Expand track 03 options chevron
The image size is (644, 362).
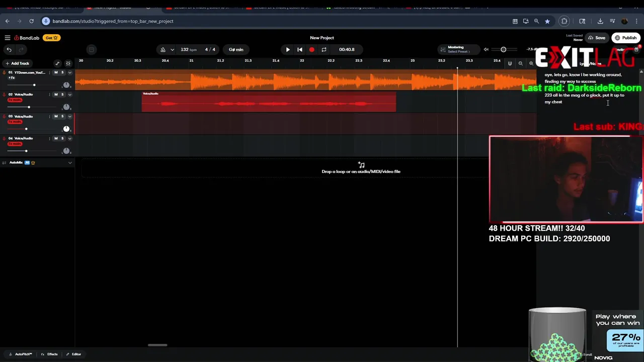click(x=70, y=117)
